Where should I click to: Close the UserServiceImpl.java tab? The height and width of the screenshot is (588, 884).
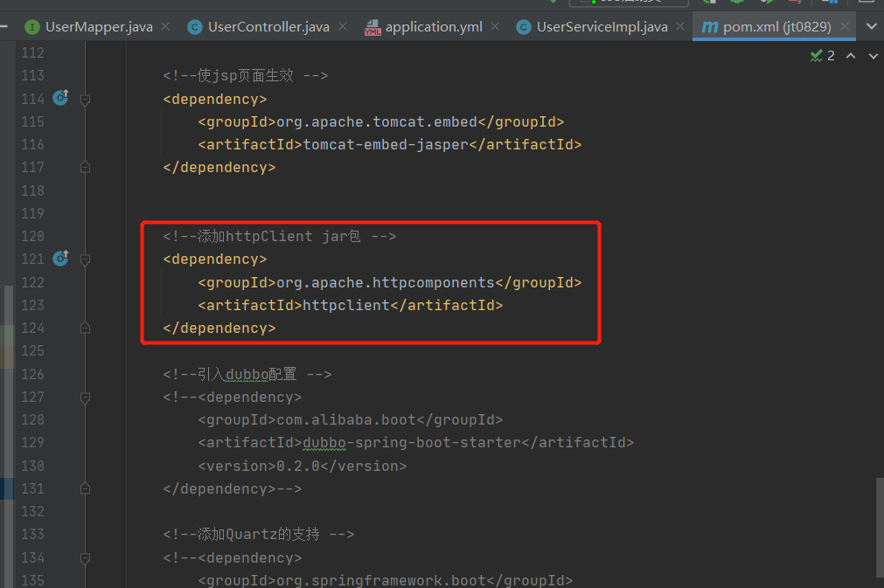[680, 26]
